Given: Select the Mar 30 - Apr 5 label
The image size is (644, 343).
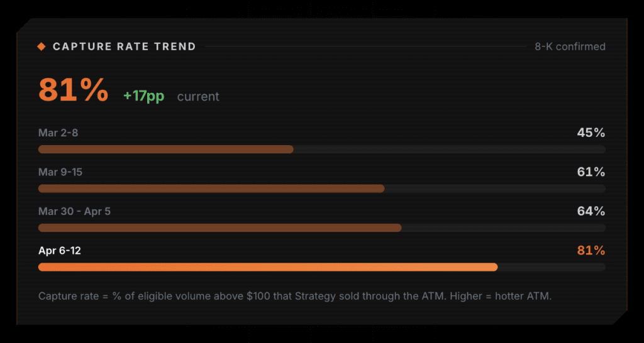Looking at the screenshot, I should [x=74, y=211].
